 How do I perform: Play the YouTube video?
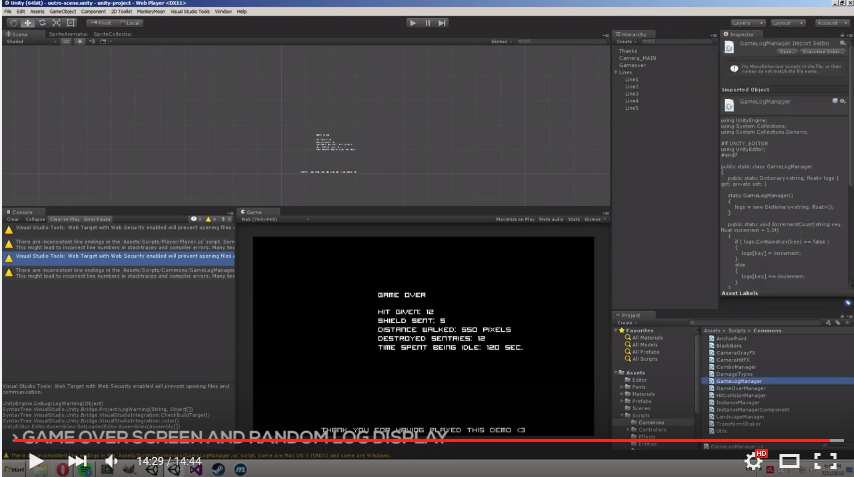click(x=36, y=461)
